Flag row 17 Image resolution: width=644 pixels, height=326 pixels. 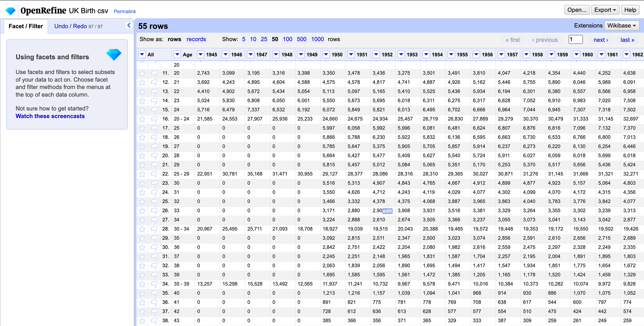[154, 128]
